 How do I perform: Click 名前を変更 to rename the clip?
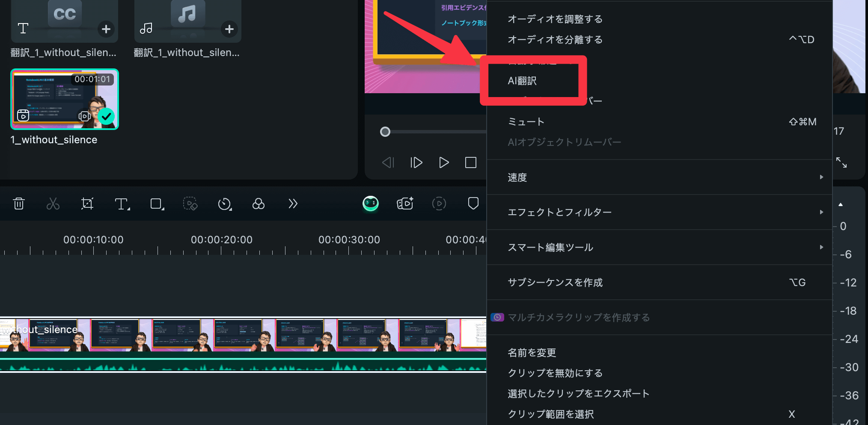532,353
